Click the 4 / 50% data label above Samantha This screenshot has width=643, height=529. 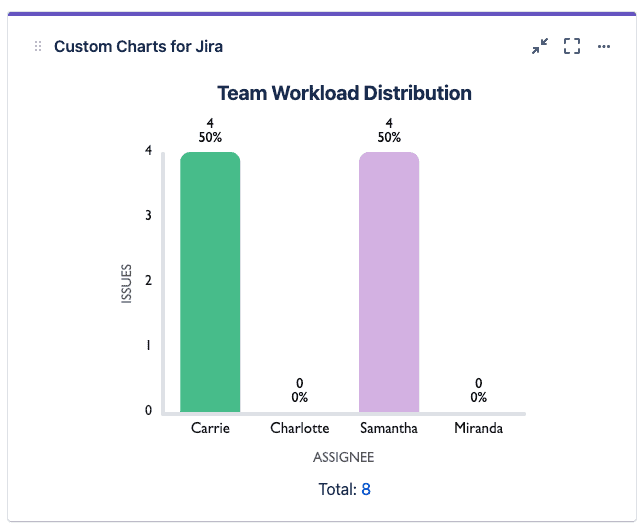pos(389,131)
